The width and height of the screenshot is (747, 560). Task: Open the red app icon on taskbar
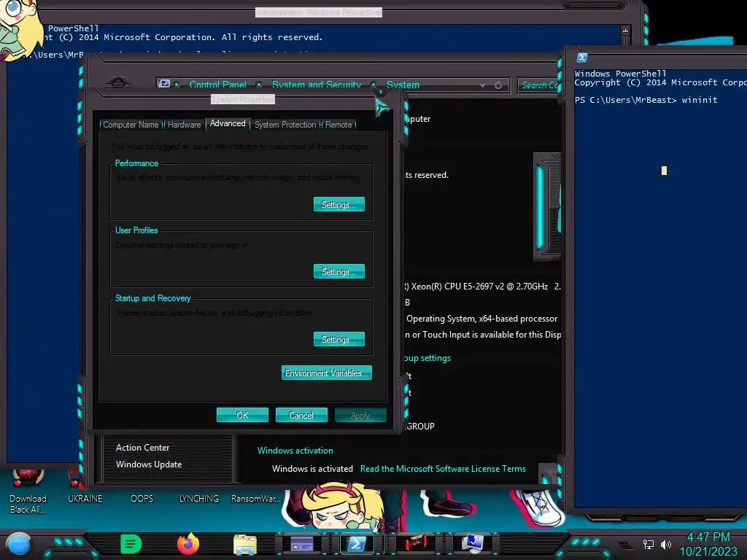415,543
